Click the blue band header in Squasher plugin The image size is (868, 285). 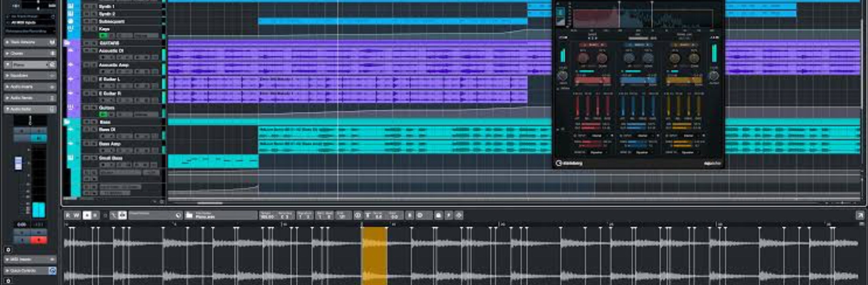pyautogui.click(x=638, y=45)
